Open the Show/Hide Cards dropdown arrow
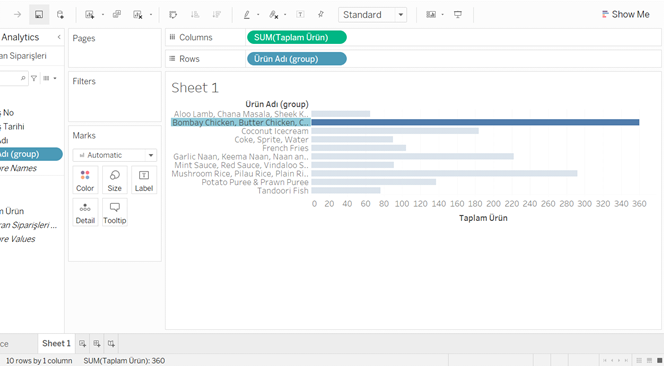Screen dimensions: 664x366 coord(443,15)
